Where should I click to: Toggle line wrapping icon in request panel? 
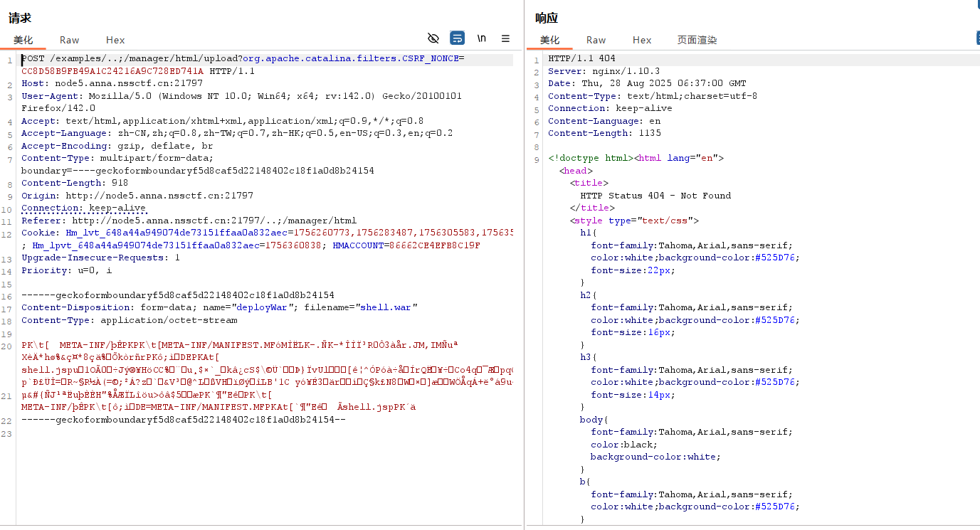[x=457, y=38]
